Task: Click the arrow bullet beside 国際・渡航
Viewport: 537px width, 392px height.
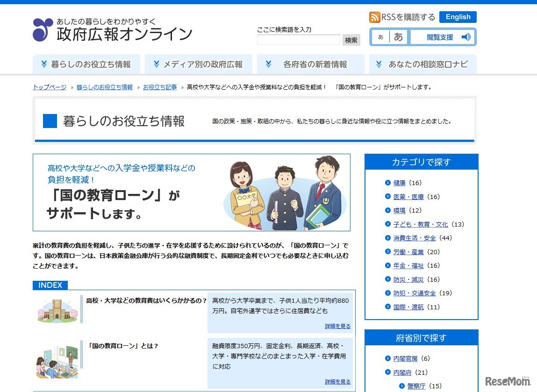Action: coord(387,307)
